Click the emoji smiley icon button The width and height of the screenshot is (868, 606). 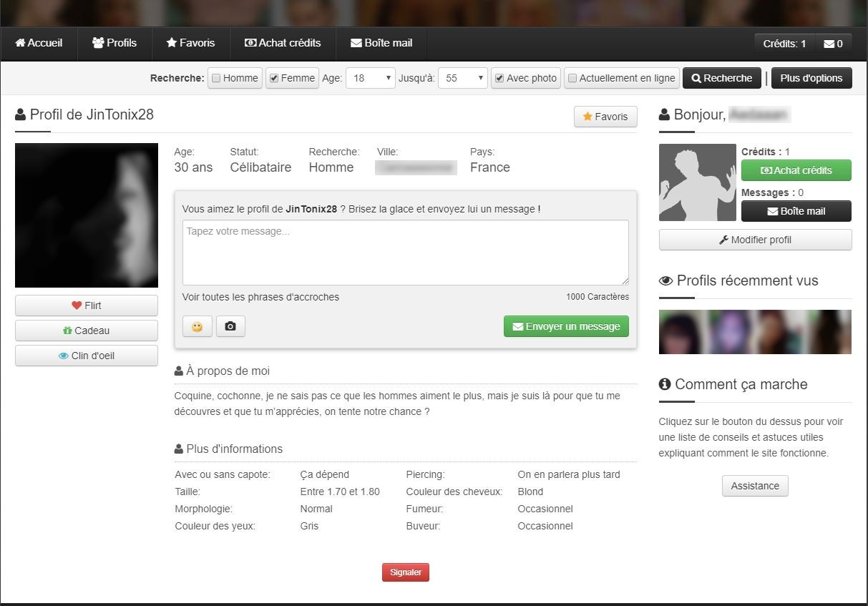click(197, 326)
